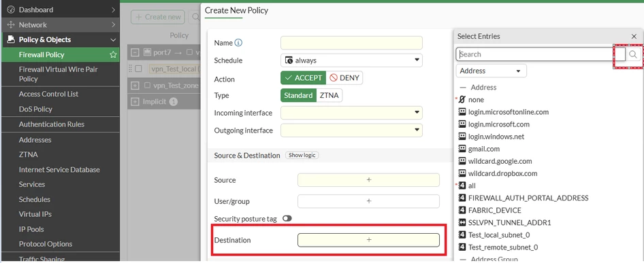This screenshot has height=263, width=644.
Task: Click login.microsoftonline.com FQDN icon
Action: point(462,112)
